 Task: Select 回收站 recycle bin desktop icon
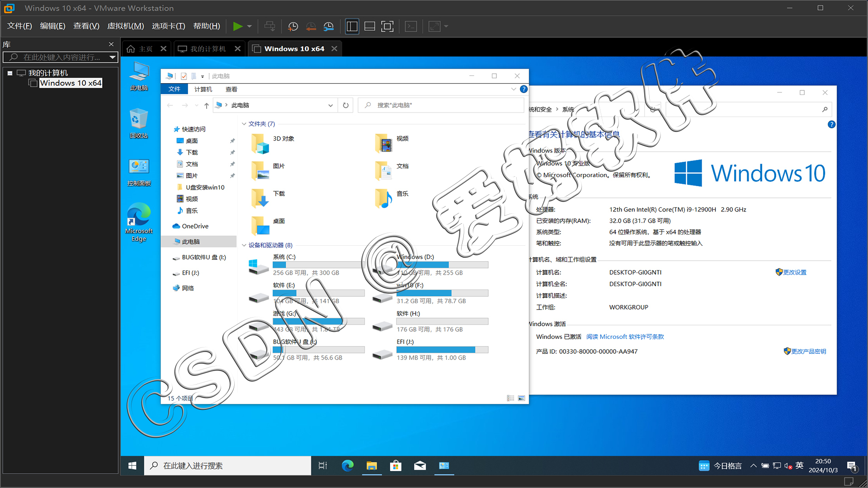[139, 123]
